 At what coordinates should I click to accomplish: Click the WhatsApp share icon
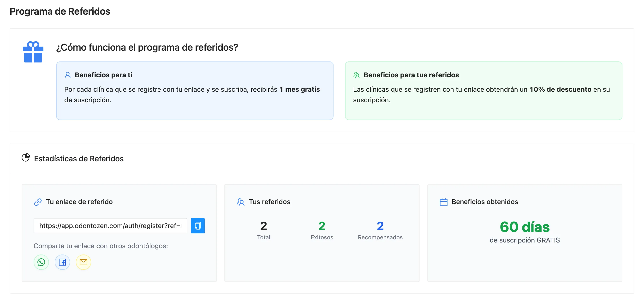41,262
